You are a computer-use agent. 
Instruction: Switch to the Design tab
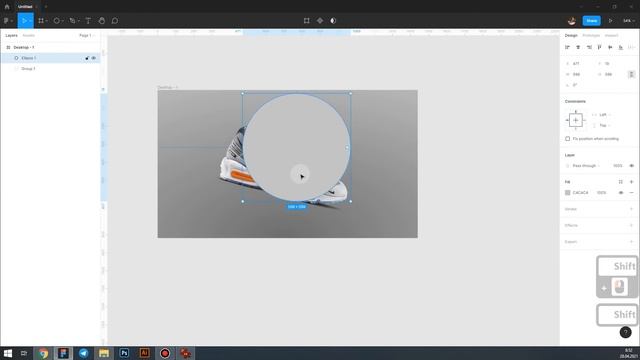coord(571,36)
